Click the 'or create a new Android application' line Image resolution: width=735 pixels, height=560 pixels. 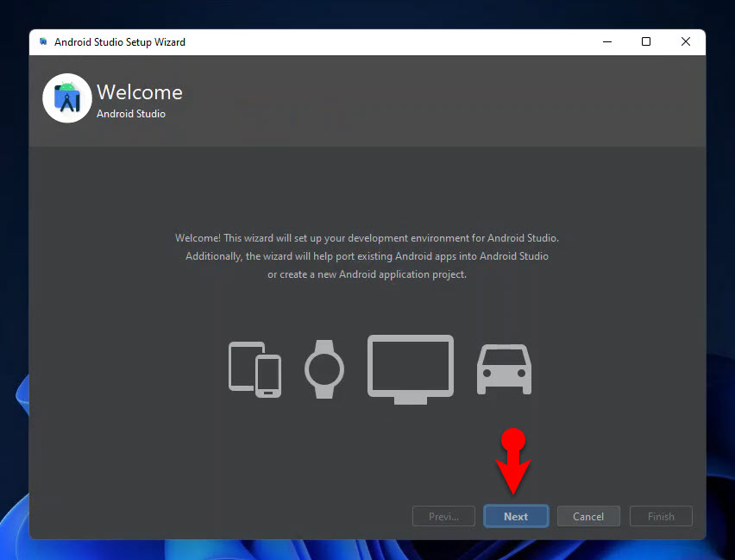pos(367,274)
